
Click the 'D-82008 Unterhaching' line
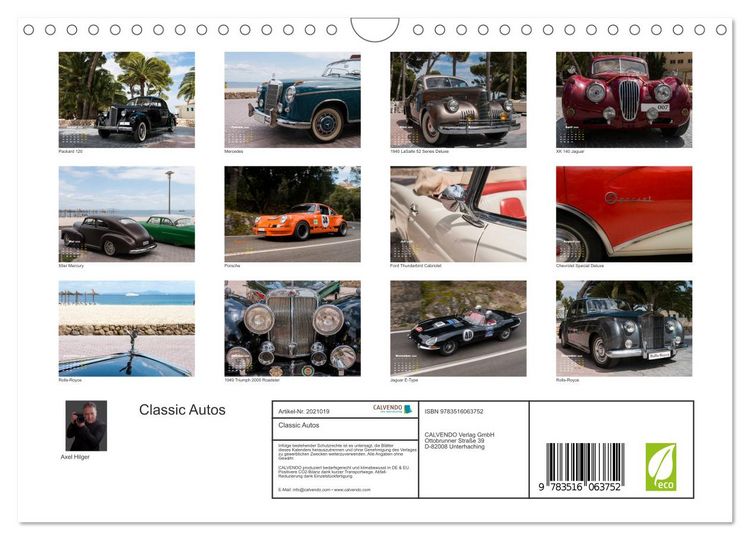454,446
